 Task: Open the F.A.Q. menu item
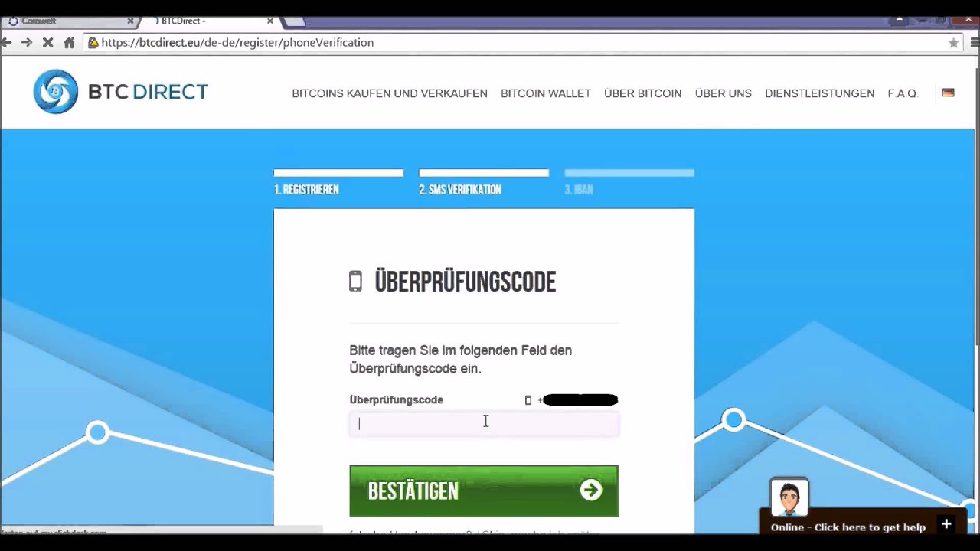coord(903,93)
